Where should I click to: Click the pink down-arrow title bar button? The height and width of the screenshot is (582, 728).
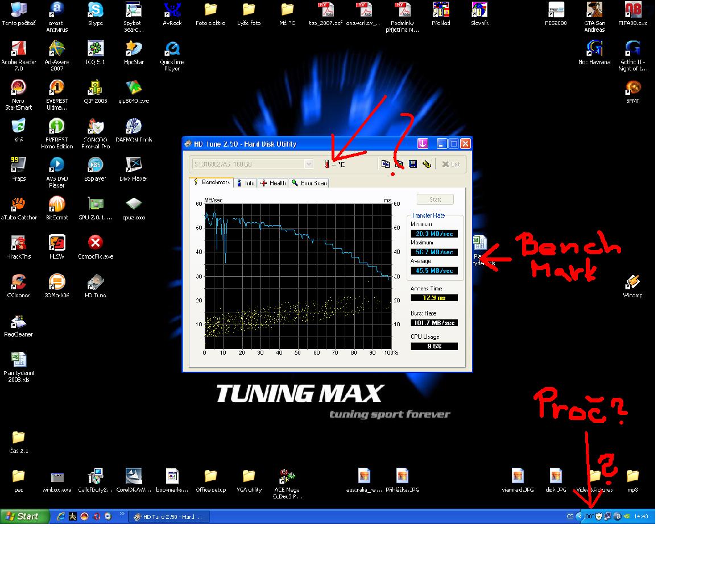[x=423, y=144]
